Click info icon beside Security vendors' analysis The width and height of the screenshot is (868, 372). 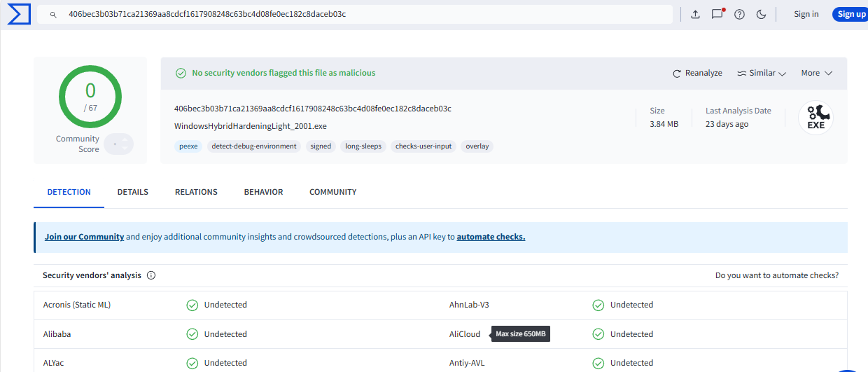click(x=151, y=275)
